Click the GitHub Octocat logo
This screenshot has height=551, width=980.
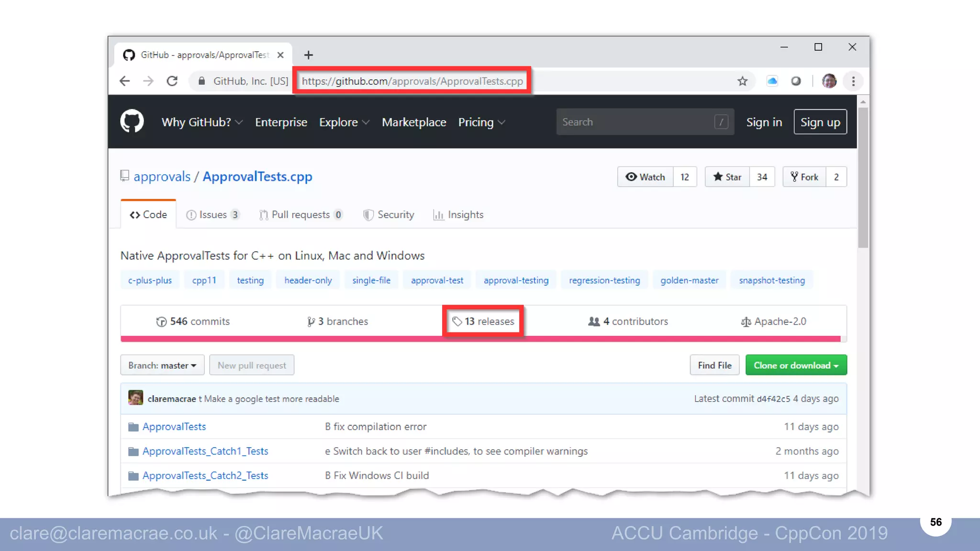[132, 121]
